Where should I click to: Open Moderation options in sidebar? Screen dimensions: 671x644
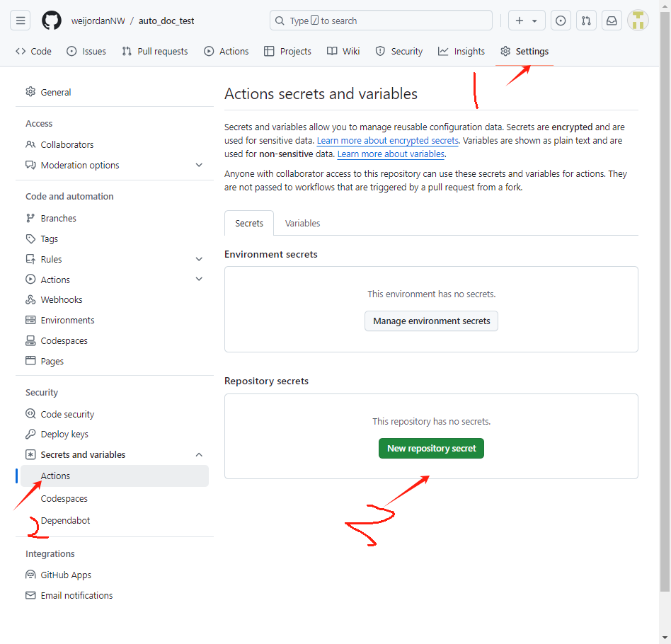pyautogui.click(x=114, y=165)
